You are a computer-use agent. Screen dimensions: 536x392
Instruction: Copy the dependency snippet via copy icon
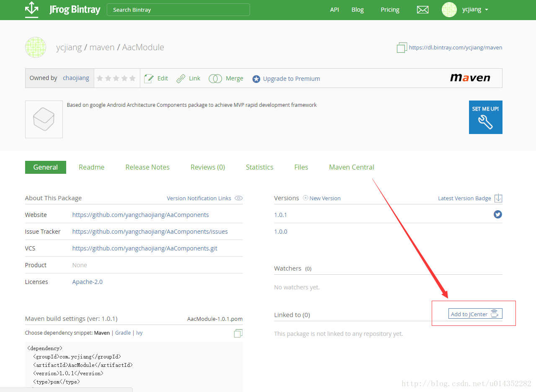238,333
